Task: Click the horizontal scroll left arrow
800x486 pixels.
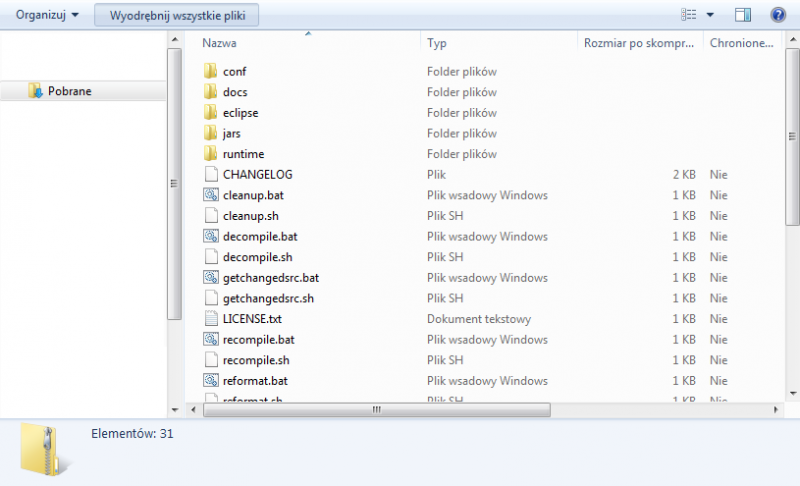Action: pyautogui.click(x=193, y=410)
